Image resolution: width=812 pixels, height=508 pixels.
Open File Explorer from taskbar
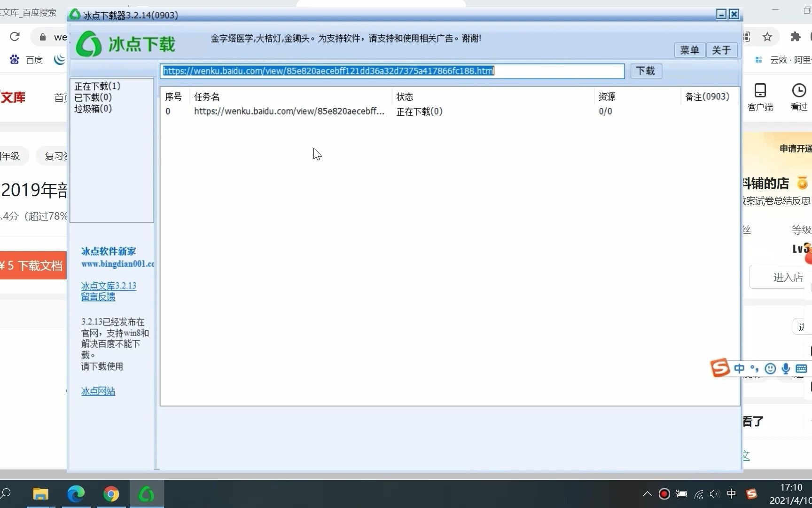point(41,494)
